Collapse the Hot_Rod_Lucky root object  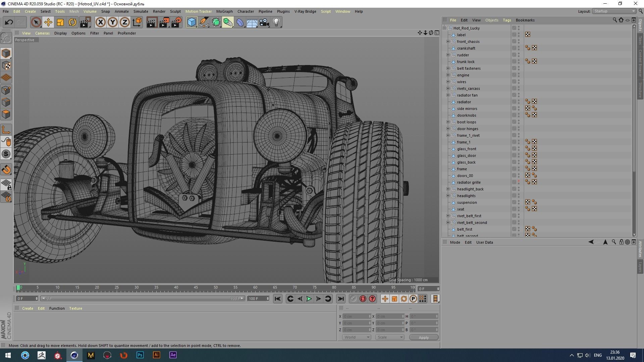pos(444,28)
